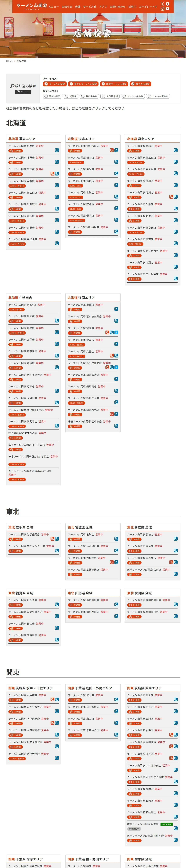Screen dimensions: 186x868
Task: Click shower icon in 室蘭店 row
Action: click(x=116, y=332)
